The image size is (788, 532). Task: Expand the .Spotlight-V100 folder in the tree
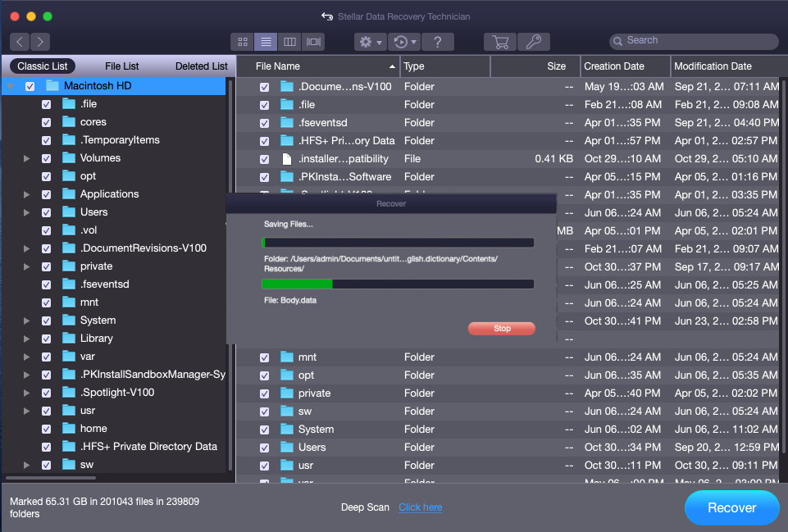(26, 393)
